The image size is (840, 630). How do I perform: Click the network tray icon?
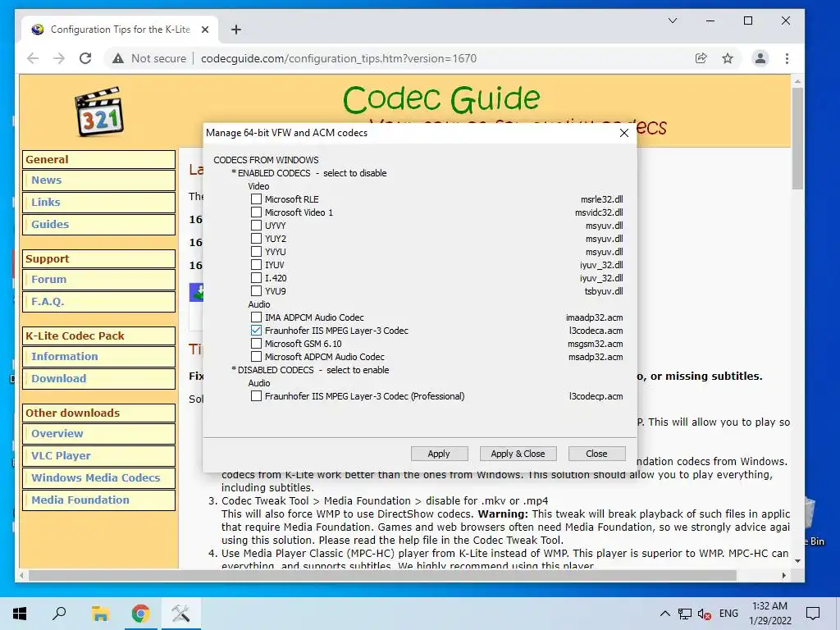coord(685,614)
